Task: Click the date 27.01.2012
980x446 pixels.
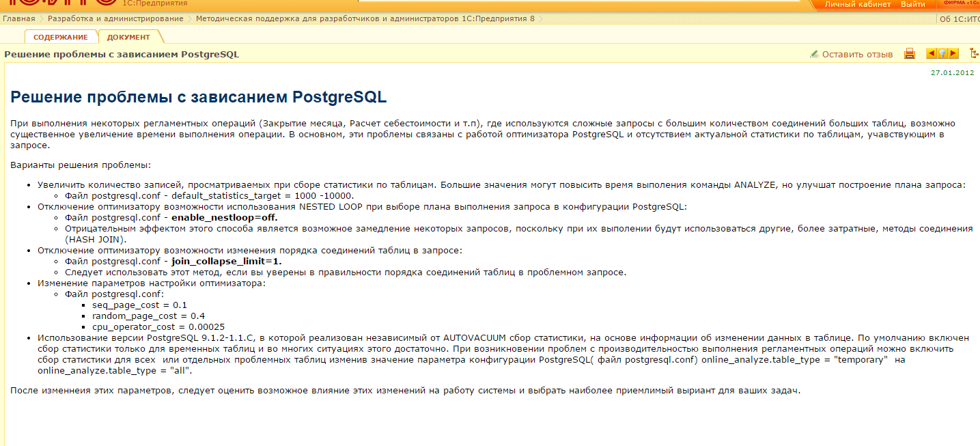Action: (x=952, y=72)
